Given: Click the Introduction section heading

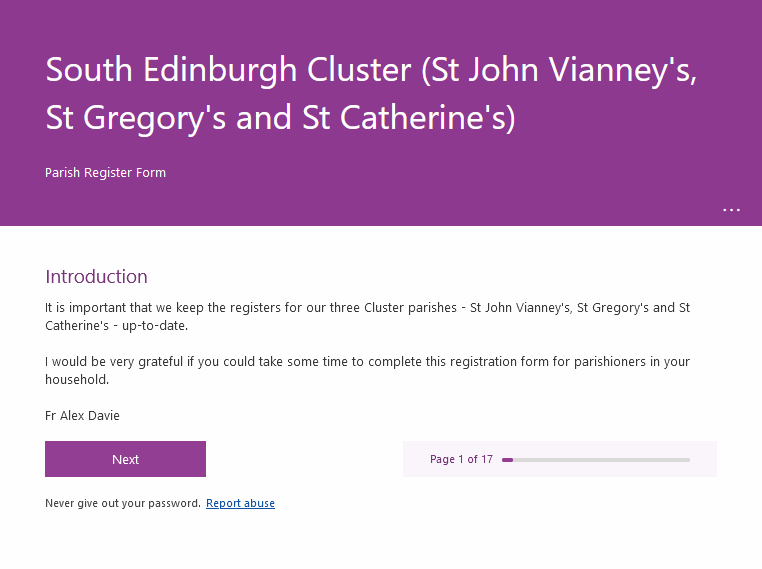Looking at the screenshot, I should (96, 276).
